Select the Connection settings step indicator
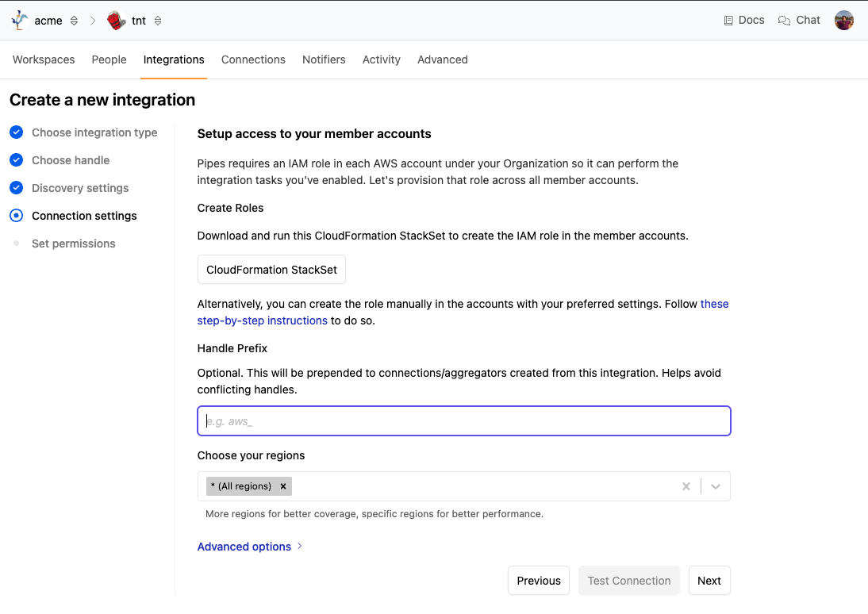Image resolution: width=868 pixels, height=614 pixels. point(16,216)
